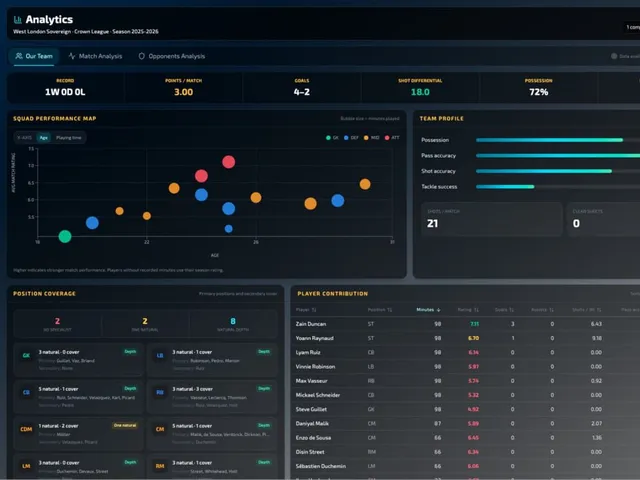Image resolution: width=640 pixels, height=480 pixels.
Task: Click Zain Duncan's rating 7.11
Action: 474,324
